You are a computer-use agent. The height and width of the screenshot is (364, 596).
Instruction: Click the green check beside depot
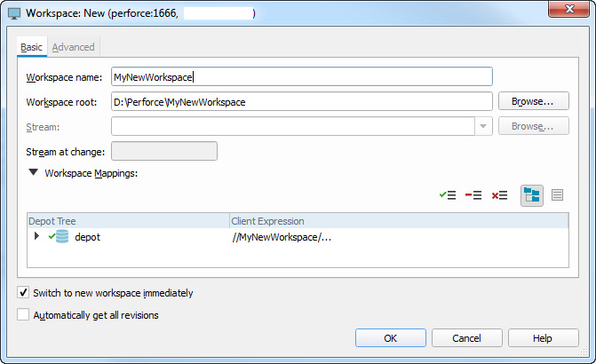(51, 237)
